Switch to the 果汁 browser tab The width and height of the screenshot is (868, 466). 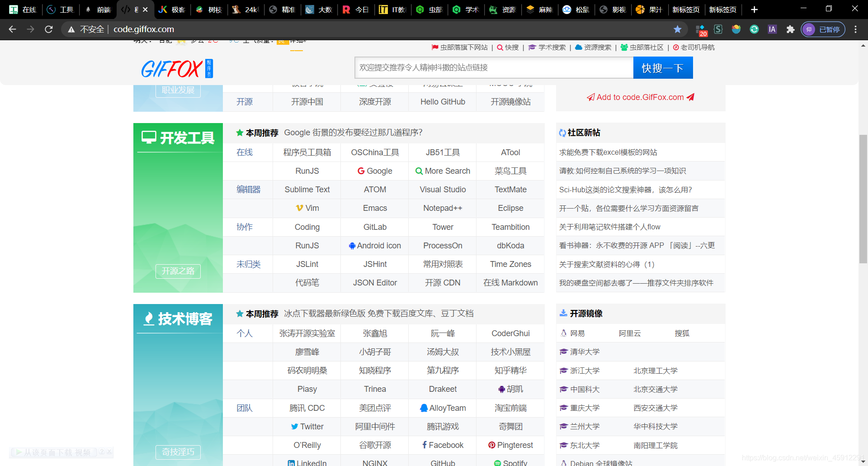(649, 10)
